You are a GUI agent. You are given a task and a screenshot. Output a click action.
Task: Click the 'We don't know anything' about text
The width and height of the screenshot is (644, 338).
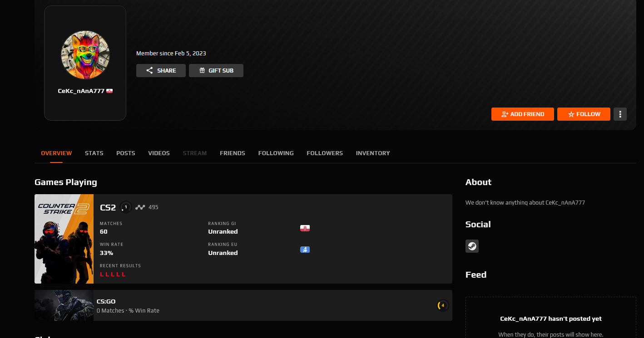tap(525, 203)
